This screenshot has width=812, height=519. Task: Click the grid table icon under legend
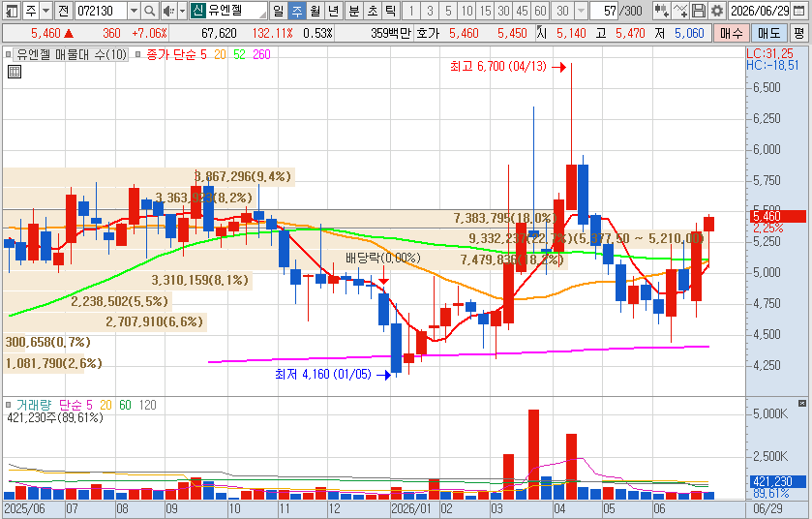pyautogui.click(x=15, y=72)
